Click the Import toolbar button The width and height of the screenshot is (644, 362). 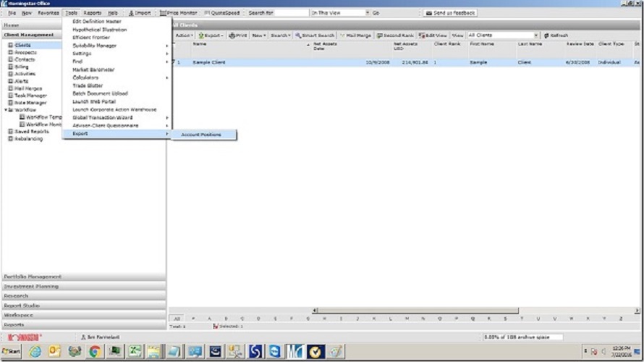coord(140,13)
